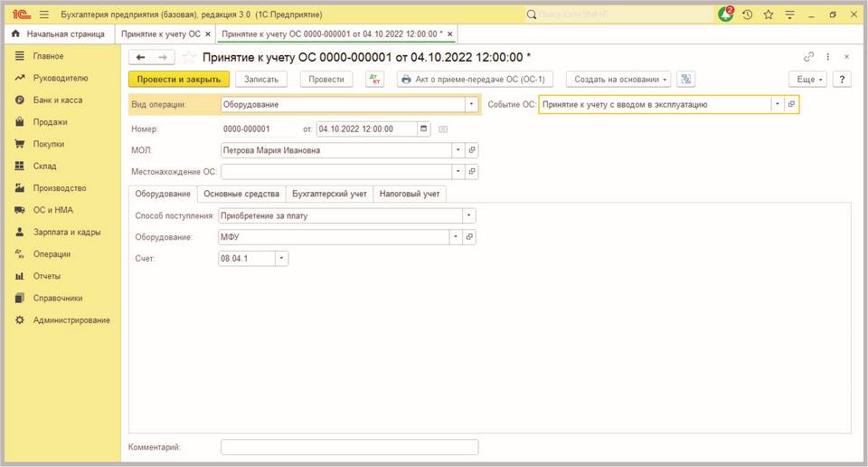Open notifications bell icon
This screenshot has height=467, width=868.
point(726,14)
